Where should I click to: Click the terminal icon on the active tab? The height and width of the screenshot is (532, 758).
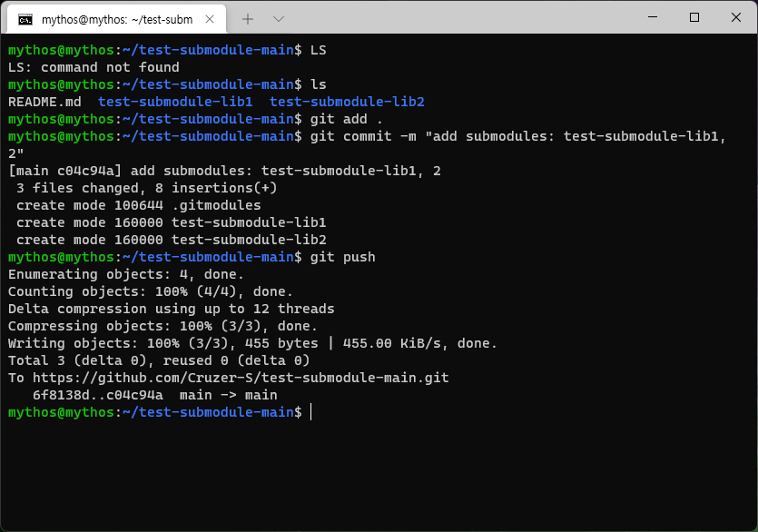[26, 16]
